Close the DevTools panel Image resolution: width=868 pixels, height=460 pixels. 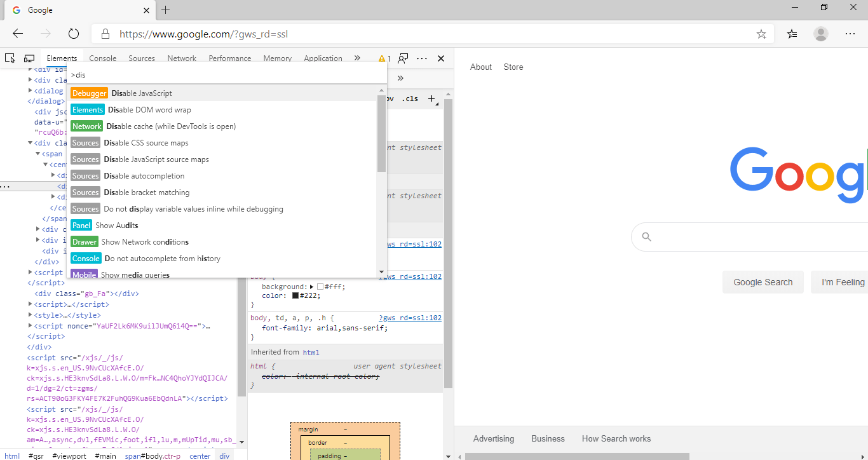tap(441, 58)
